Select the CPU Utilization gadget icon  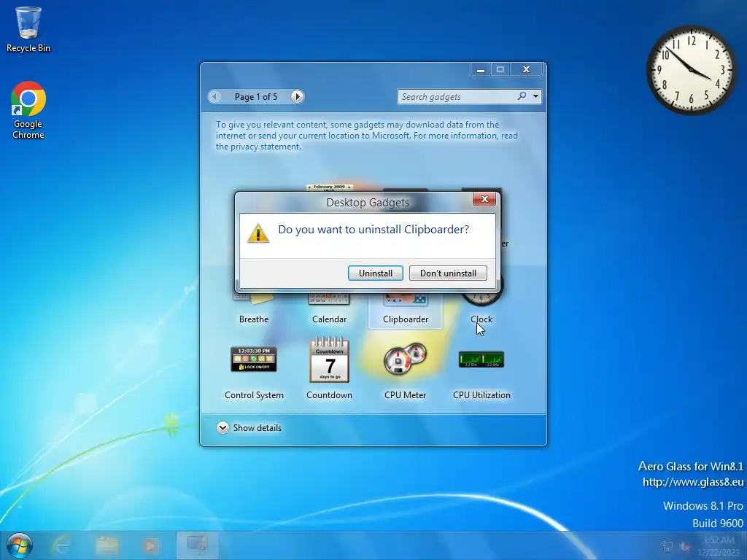pyautogui.click(x=481, y=359)
